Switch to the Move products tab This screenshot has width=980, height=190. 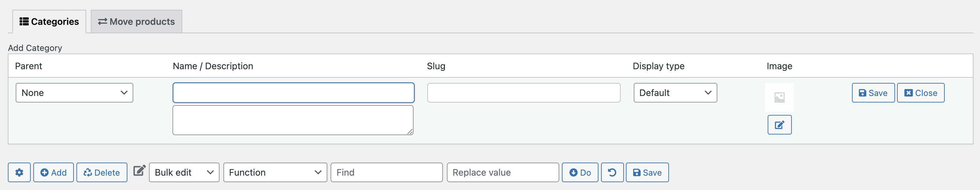[x=137, y=22]
